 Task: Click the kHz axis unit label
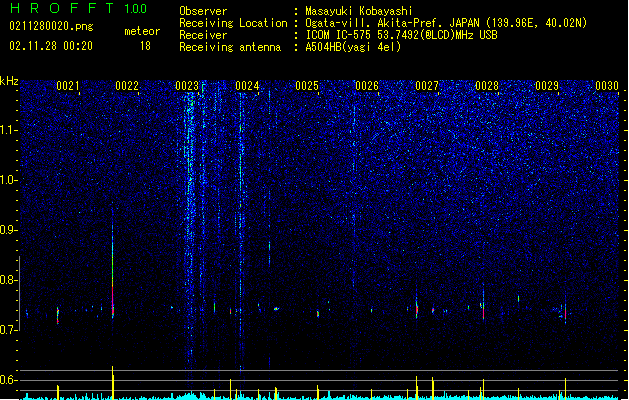[9, 81]
